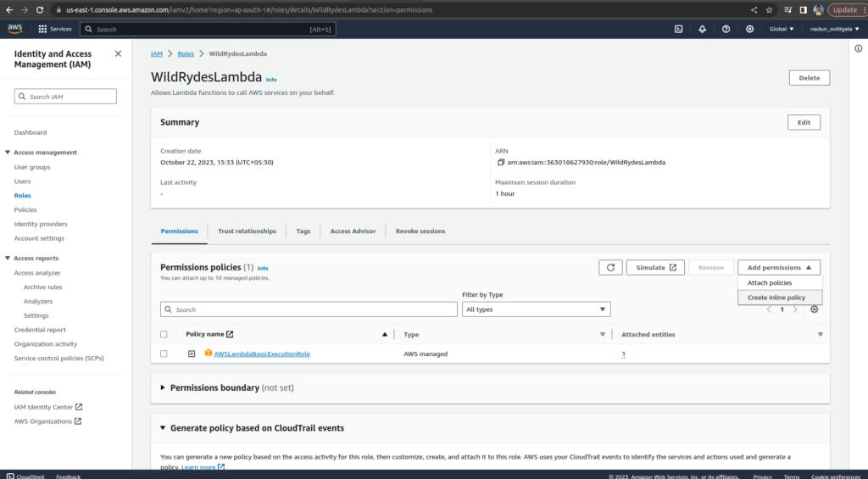
Task: Click Info link beside Permissions policies
Action: click(x=263, y=269)
